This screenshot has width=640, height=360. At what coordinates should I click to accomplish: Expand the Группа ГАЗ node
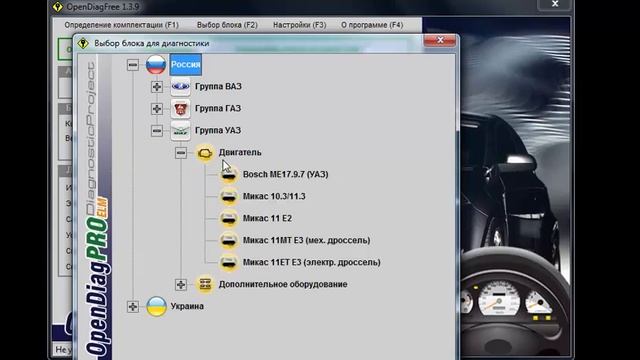coord(157,109)
